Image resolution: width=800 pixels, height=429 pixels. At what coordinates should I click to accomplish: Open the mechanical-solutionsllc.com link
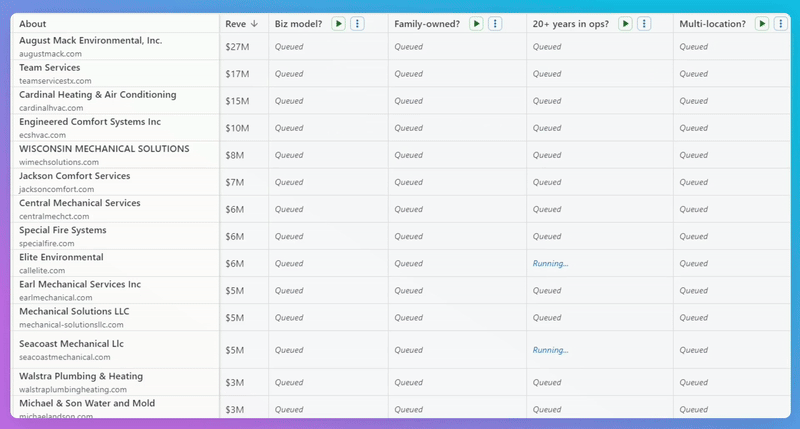point(71,324)
